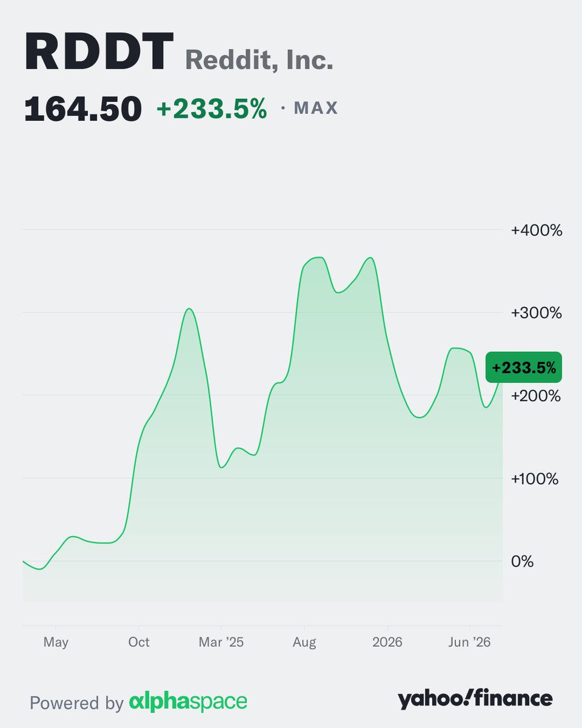Click the +100% y-axis label
The width and height of the screenshot is (582, 728).
(x=535, y=479)
